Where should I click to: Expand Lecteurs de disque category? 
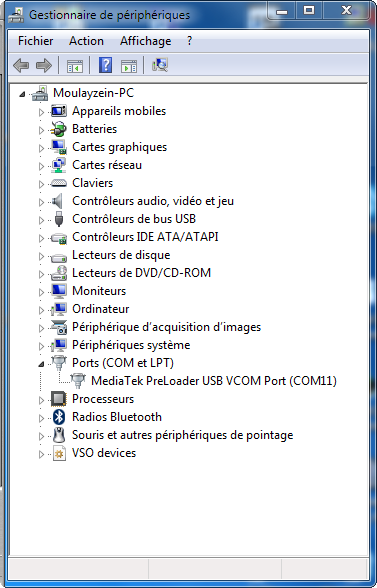coord(41,256)
